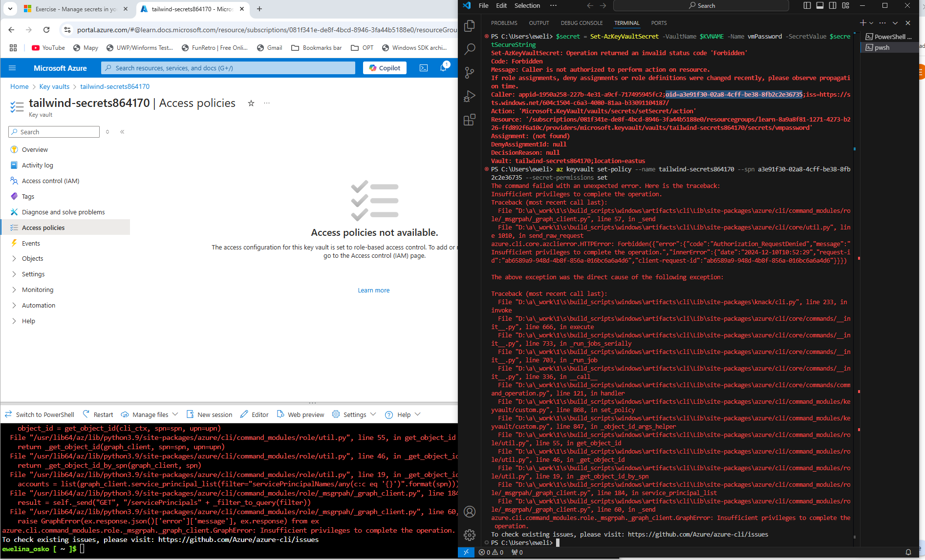Screen dimensions: 925x560
Task: Open more options ellipsis beside page title
Action: [x=267, y=103]
